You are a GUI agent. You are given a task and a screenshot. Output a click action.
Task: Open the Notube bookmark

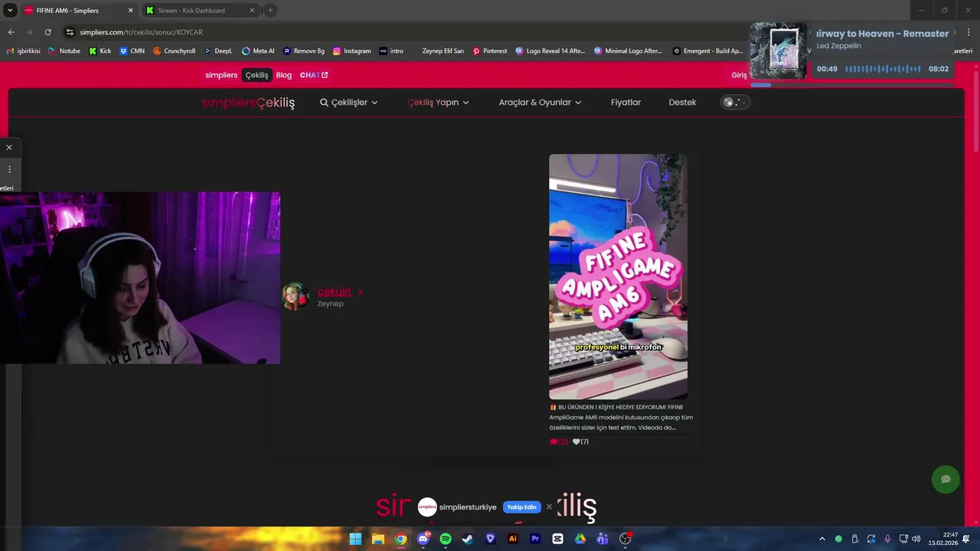64,51
